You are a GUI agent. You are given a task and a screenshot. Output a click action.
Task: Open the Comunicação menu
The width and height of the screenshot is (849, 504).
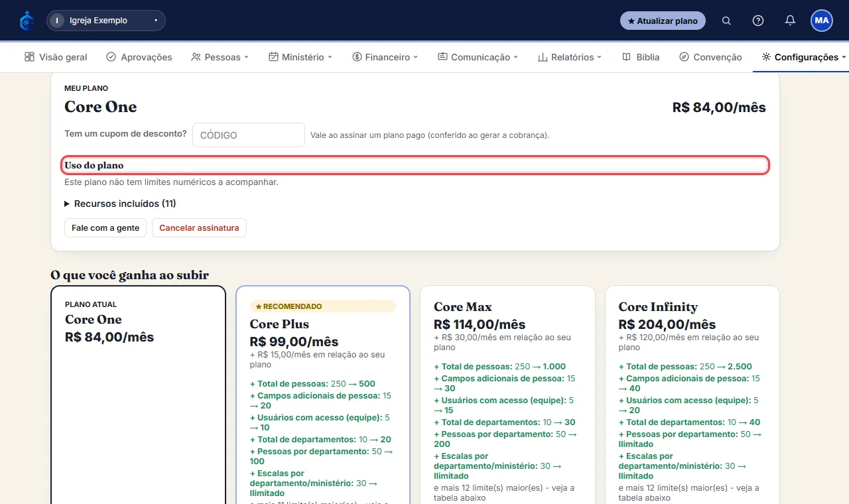[478, 57]
